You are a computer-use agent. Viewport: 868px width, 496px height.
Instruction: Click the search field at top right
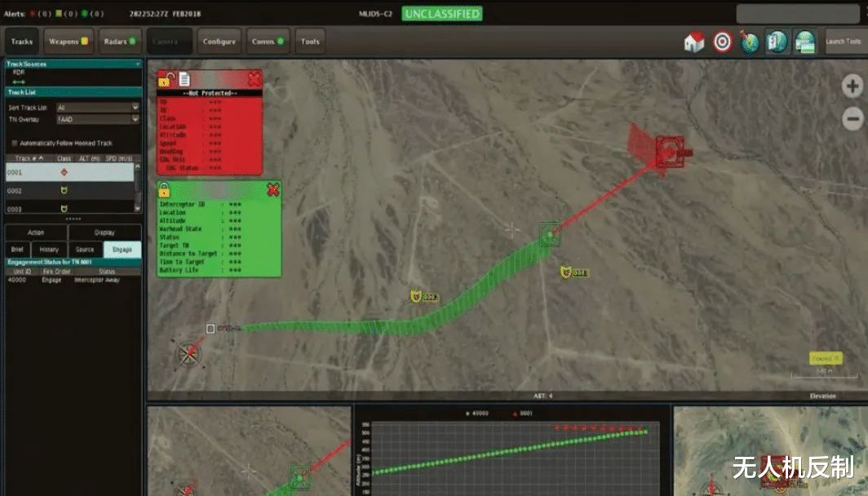[798, 14]
